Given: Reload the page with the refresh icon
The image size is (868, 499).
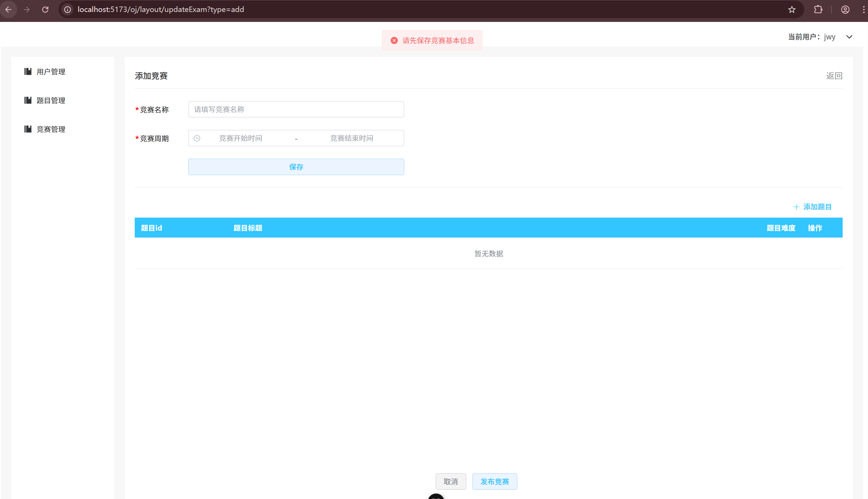Looking at the screenshot, I should tap(45, 9).
